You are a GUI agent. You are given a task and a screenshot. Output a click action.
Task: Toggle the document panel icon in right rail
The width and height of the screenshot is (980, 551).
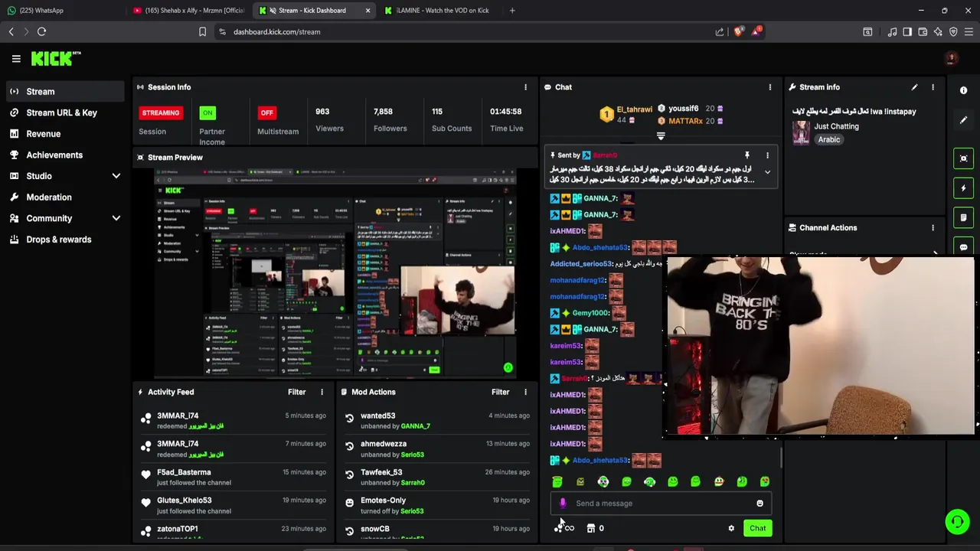pos(964,217)
